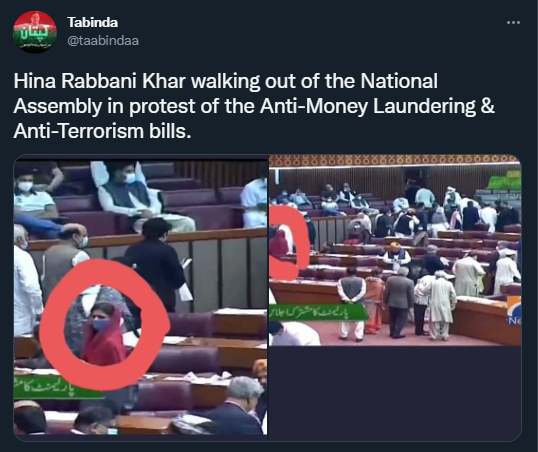Click the partial red circle in right image
The width and height of the screenshot is (538, 452).
pos(288,242)
